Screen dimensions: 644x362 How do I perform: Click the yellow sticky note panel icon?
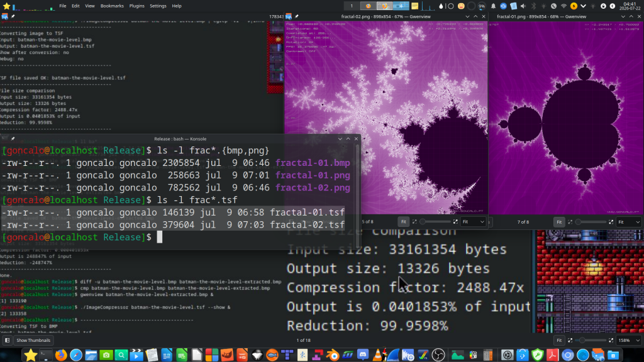pyautogui.click(x=415, y=6)
